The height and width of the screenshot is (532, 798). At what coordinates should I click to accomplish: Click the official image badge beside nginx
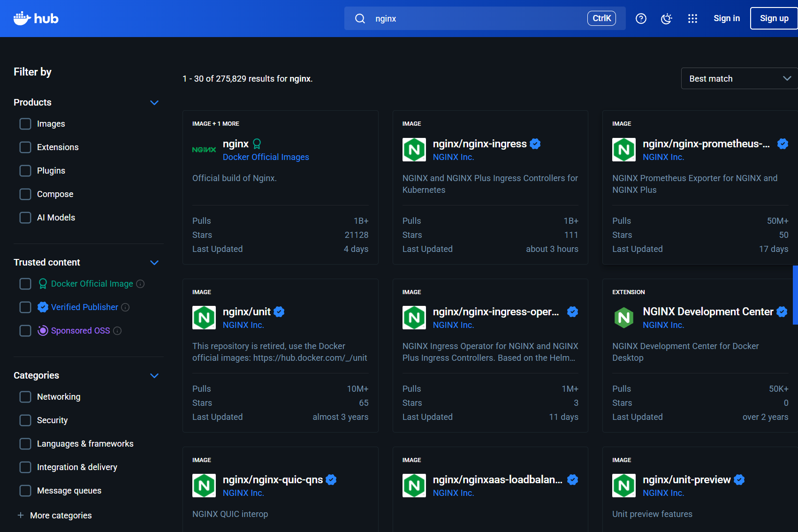[x=257, y=144]
